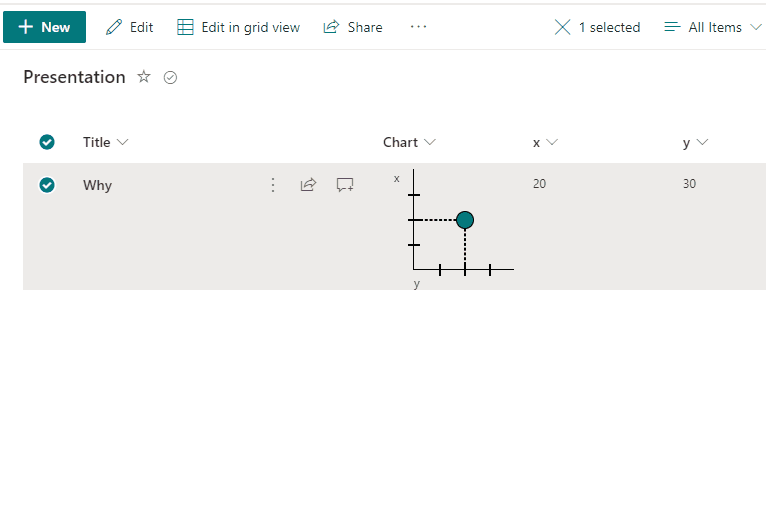Open the x column header menu
The width and height of the screenshot is (766, 529).
(x=546, y=142)
